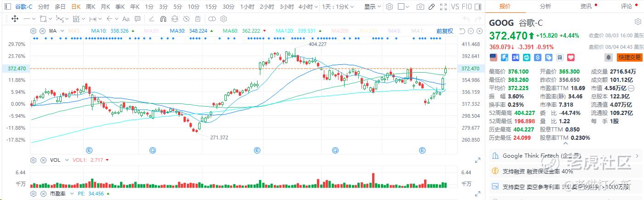The image size is (644, 200).
Task: Click the 快捷交易 quick trade button
Action: 630,57
